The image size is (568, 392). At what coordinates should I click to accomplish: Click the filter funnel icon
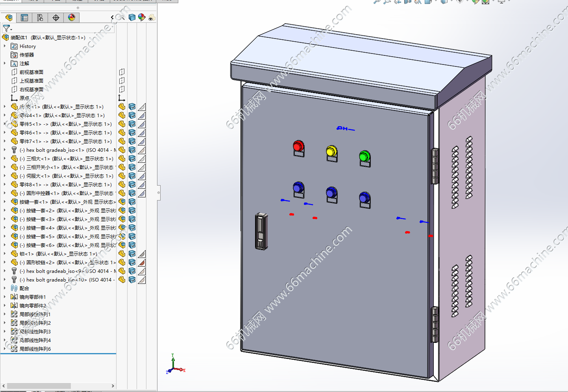pos(7,28)
